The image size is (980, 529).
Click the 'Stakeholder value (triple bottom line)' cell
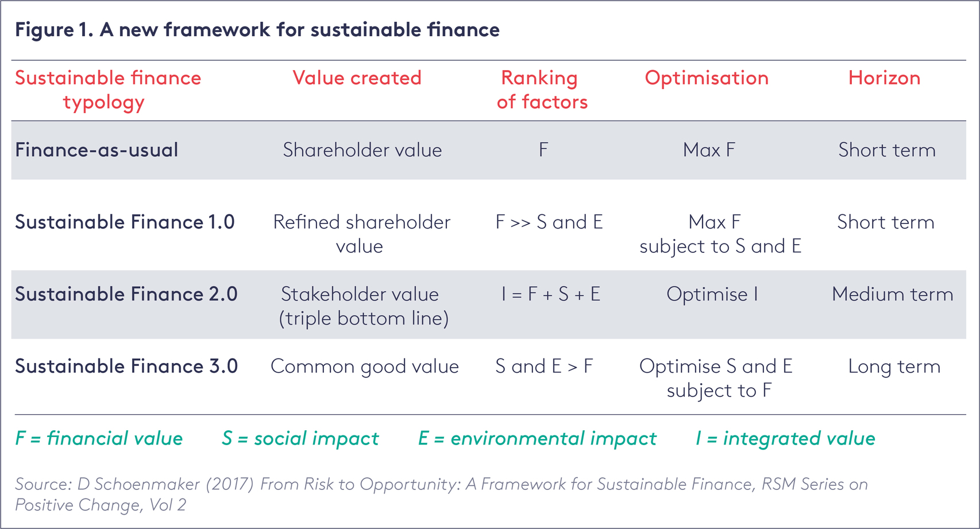(x=363, y=306)
